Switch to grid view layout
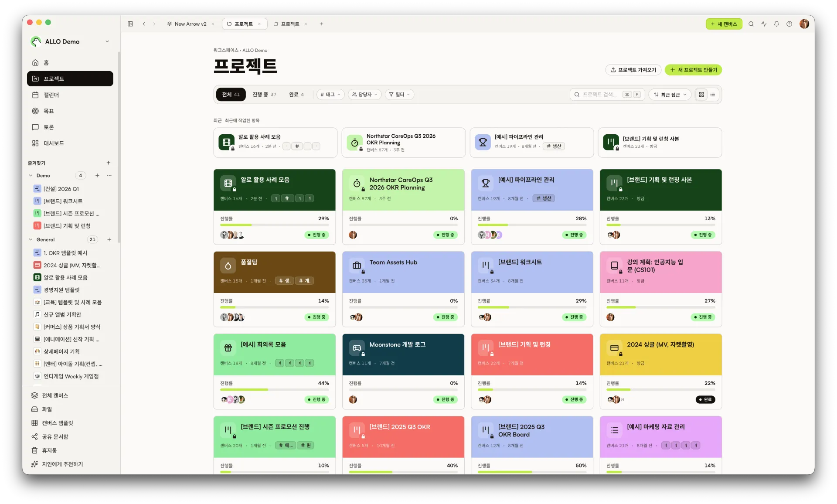The image size is (837, 504). coord(701,95)
